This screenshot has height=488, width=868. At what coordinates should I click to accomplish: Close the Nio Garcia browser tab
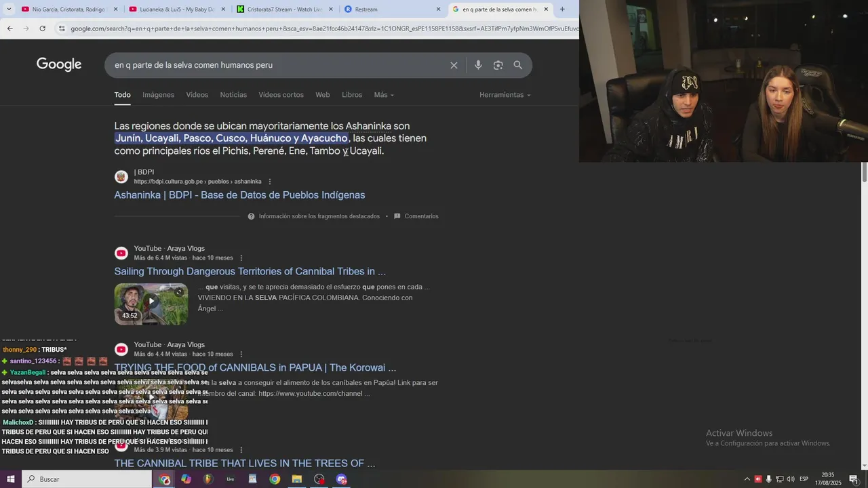click(x=115, y=9)
